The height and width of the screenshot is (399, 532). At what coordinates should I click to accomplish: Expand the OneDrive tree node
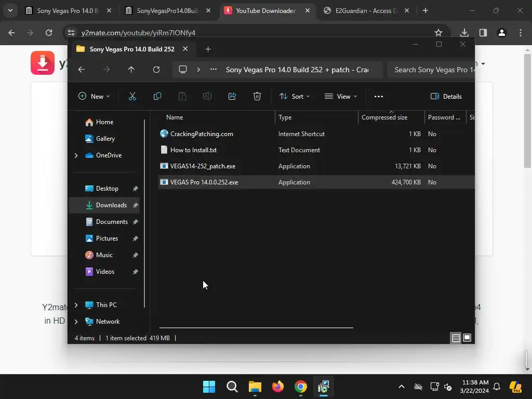coord(76,155)
